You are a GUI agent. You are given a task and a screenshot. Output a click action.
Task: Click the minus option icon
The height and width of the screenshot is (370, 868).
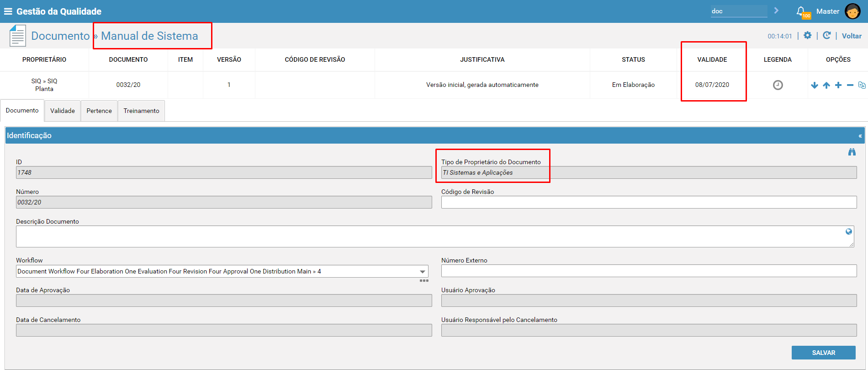point(850,85)
